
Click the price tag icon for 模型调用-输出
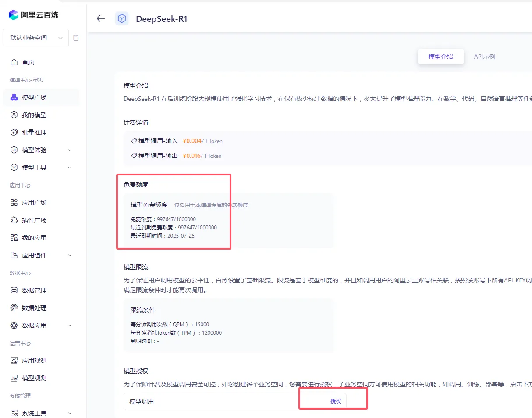coord(134,156)
